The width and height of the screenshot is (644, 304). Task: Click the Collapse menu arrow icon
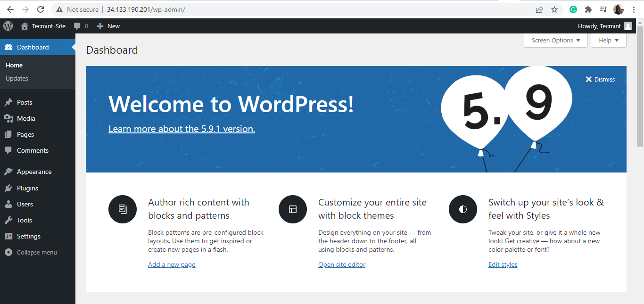point(8,252)
